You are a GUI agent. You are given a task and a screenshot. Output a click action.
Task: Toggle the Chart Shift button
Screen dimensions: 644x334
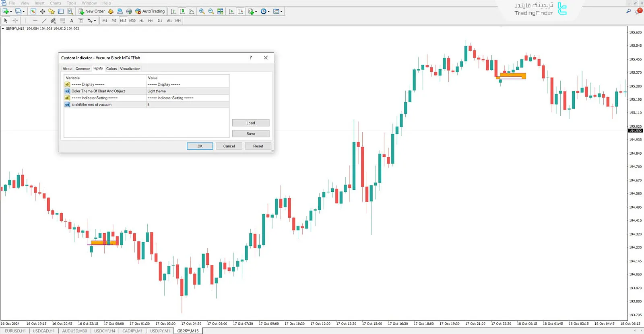coord(241,11)
